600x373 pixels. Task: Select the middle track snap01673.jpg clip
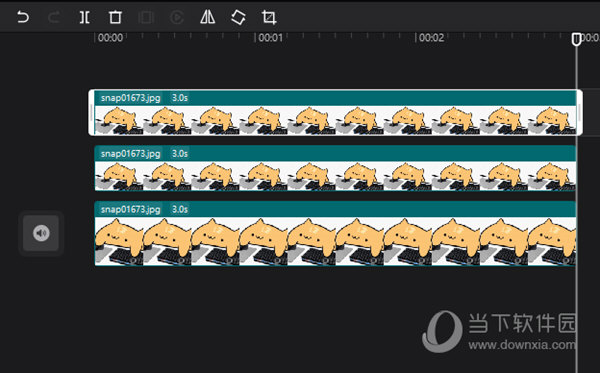[x=335, y=168]
